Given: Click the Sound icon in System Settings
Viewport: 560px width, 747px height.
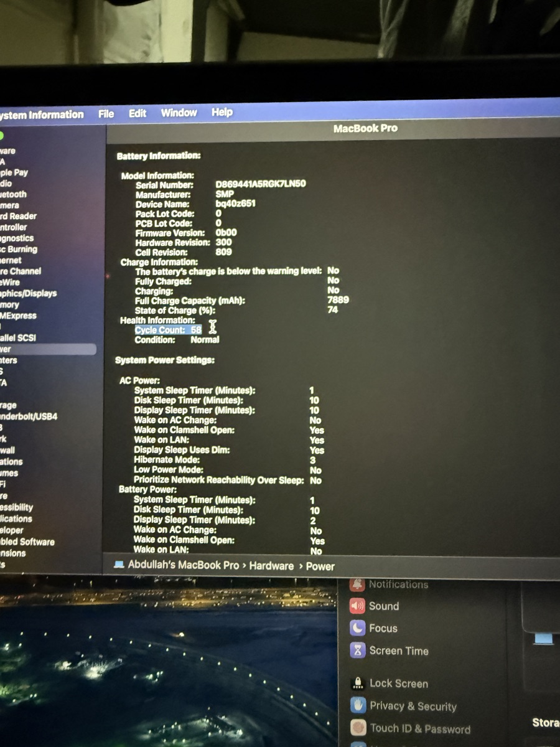Looking at the screenshot, I should click(357, 606).
